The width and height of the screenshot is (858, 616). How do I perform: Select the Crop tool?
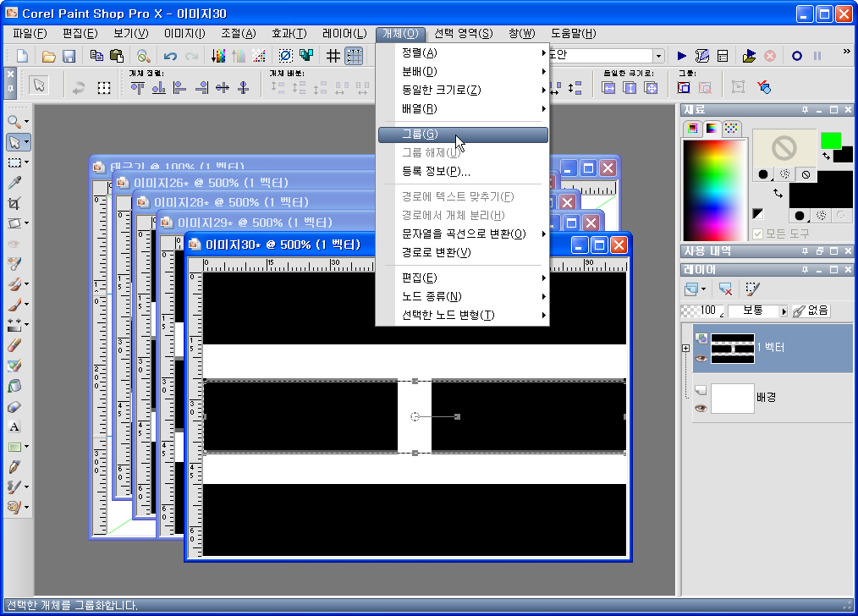[14, 203]
